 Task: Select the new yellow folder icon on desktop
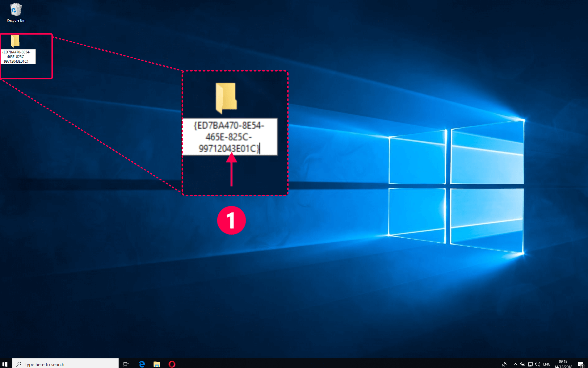[x=15, y=41]
